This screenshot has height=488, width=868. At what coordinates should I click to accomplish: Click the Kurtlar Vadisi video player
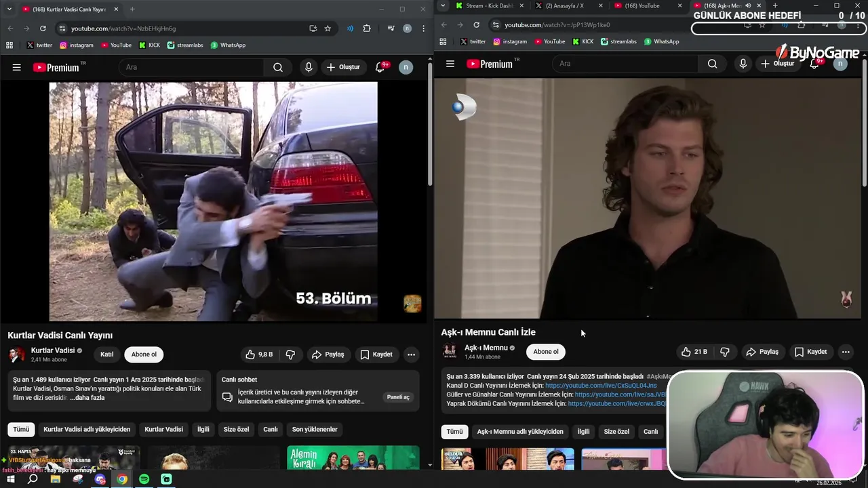click(213, 201)
